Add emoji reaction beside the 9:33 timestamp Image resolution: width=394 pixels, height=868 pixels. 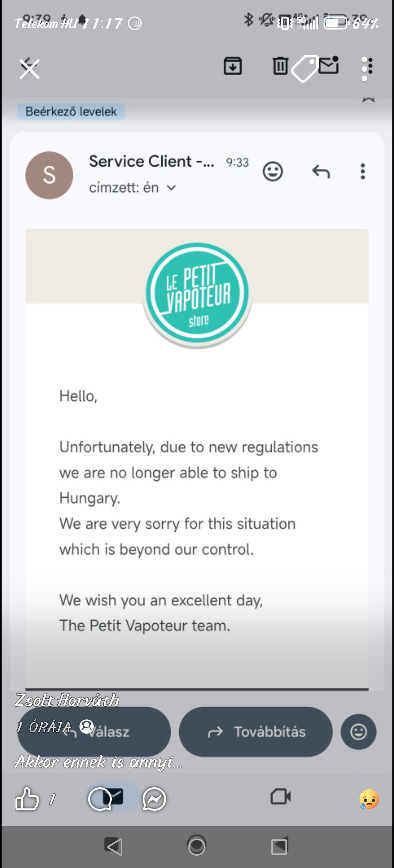pos(273,172)
